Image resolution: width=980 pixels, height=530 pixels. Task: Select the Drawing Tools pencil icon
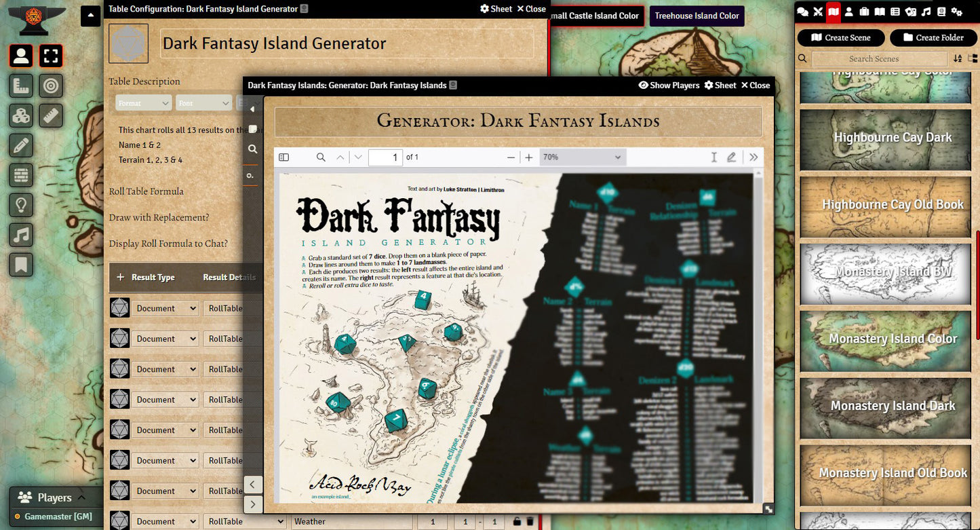21,145
